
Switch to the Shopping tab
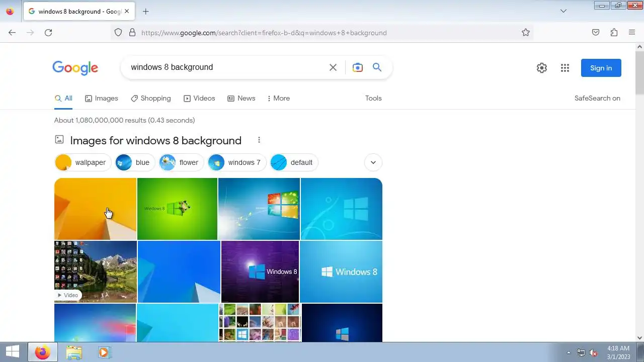151,99
